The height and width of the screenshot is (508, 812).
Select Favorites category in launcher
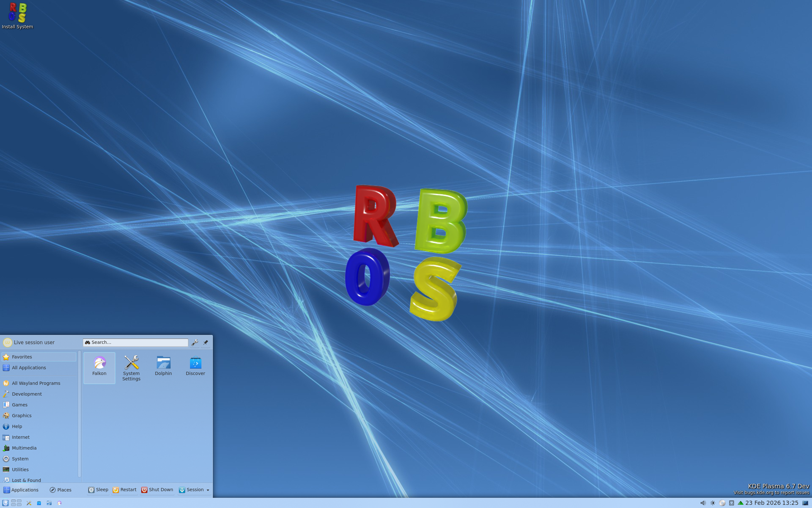(39, 357)
